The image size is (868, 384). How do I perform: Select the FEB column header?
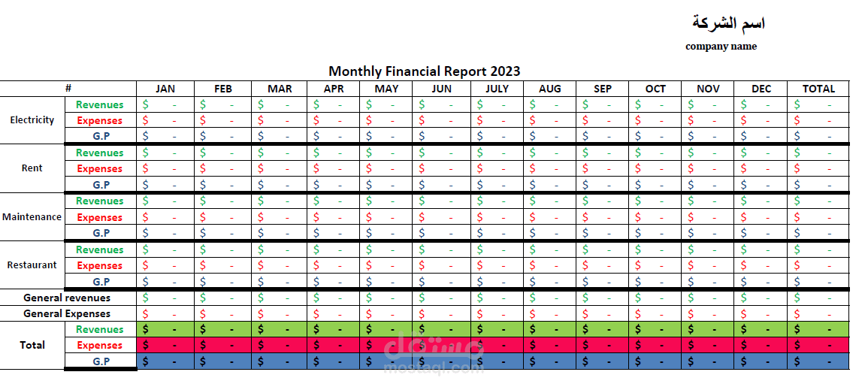(x=222, y=89)
